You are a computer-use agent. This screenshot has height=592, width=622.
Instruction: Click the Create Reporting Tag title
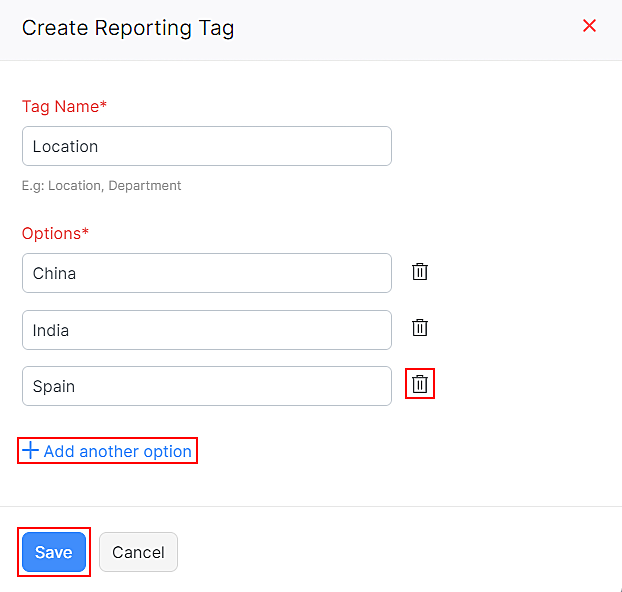[128, 28]
